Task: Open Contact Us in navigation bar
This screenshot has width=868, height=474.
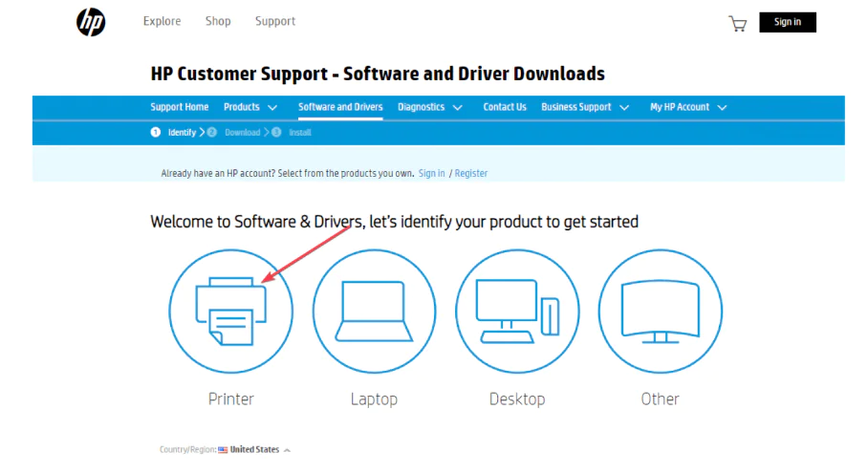Action: [505, 107]
